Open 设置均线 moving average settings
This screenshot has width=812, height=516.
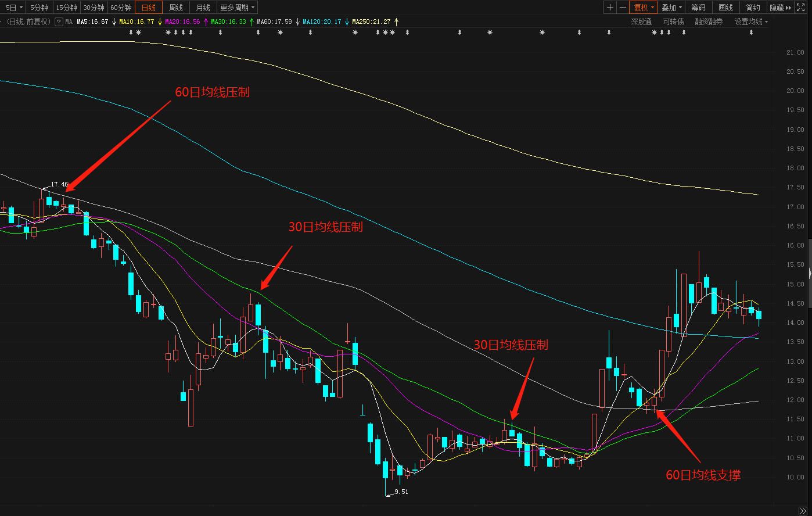pos(750,21)
